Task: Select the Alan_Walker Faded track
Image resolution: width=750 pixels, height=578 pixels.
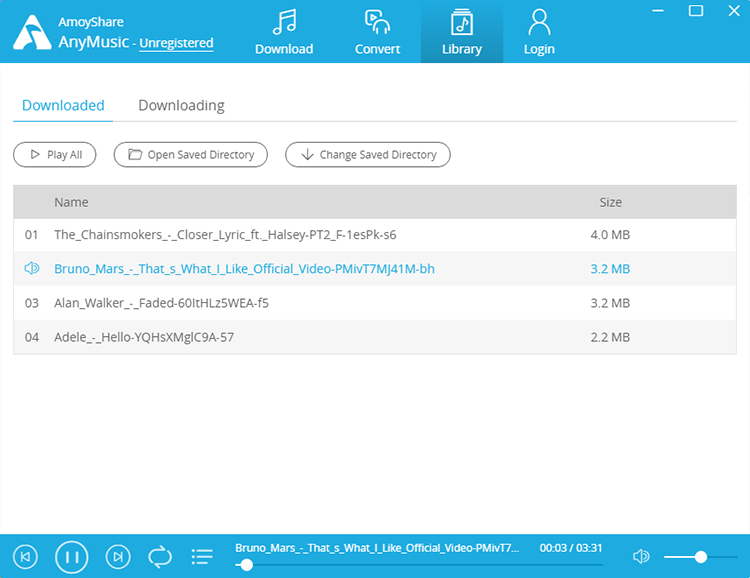Action: (x=375, y=303)
